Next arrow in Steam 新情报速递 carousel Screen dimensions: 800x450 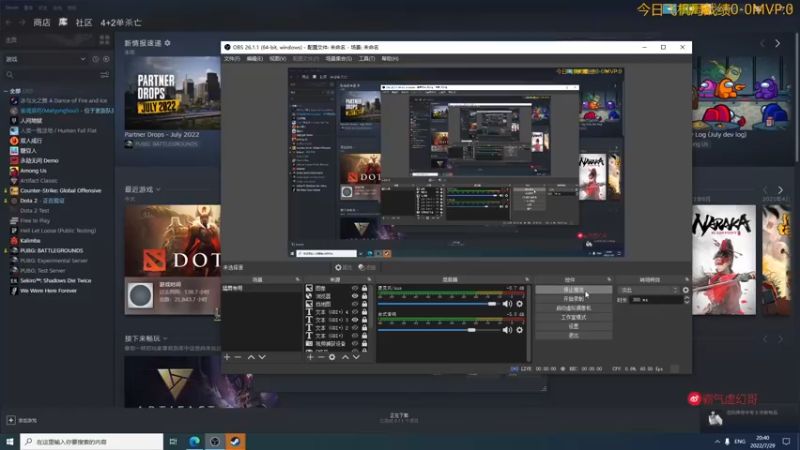click(778, 44)
